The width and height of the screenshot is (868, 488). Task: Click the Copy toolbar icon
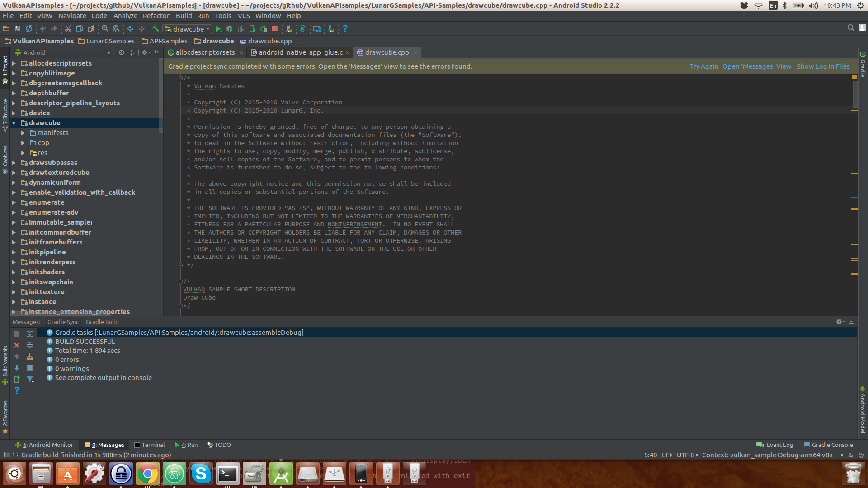coord(79,28)
